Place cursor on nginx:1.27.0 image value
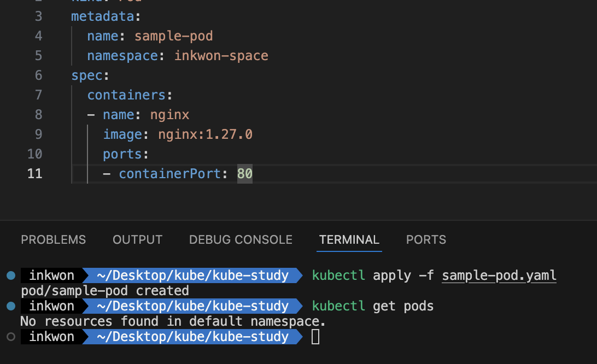 coord(205,134)
